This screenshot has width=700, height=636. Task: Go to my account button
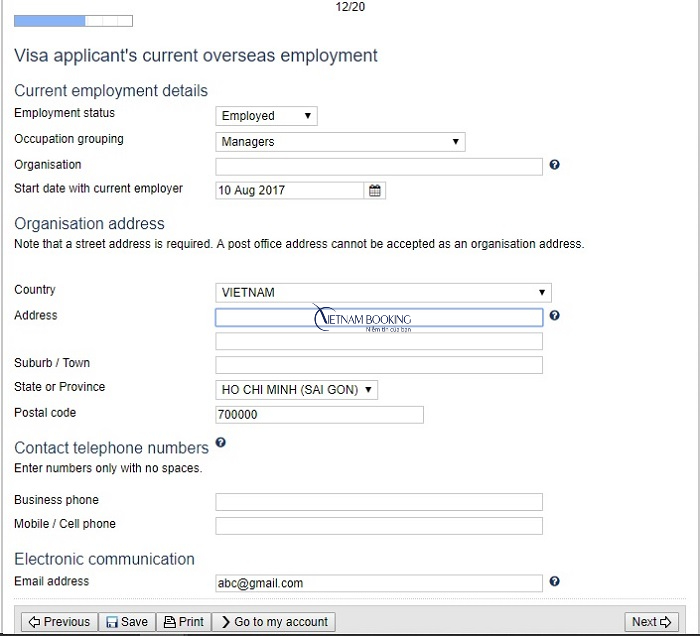point(273,622)
